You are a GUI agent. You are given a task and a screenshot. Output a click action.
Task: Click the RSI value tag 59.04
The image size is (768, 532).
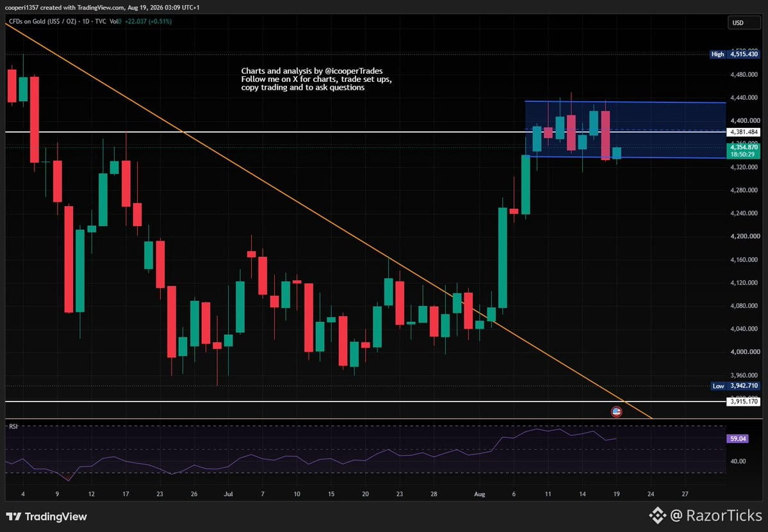click(x=738, y=439)
